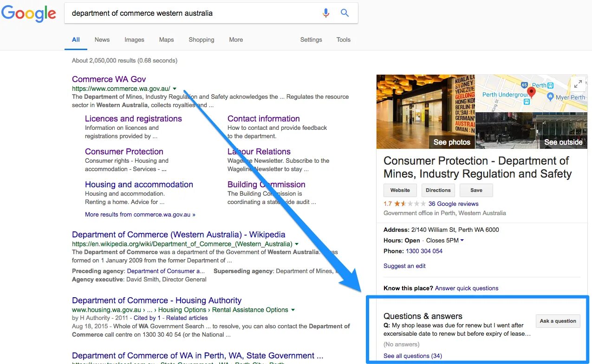
Task: Click Suggest an edit
Action: [404, 266]
